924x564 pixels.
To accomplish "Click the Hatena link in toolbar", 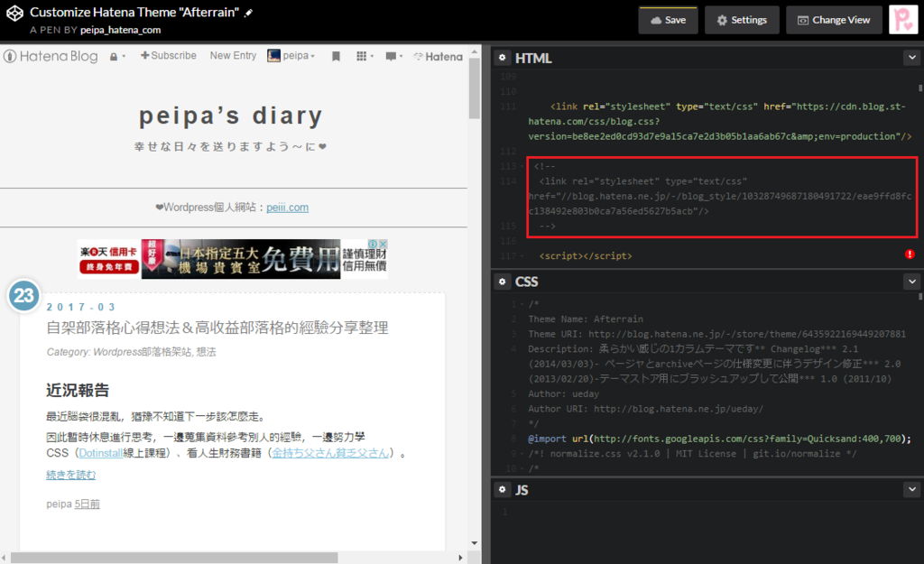I will coord(438,57).
